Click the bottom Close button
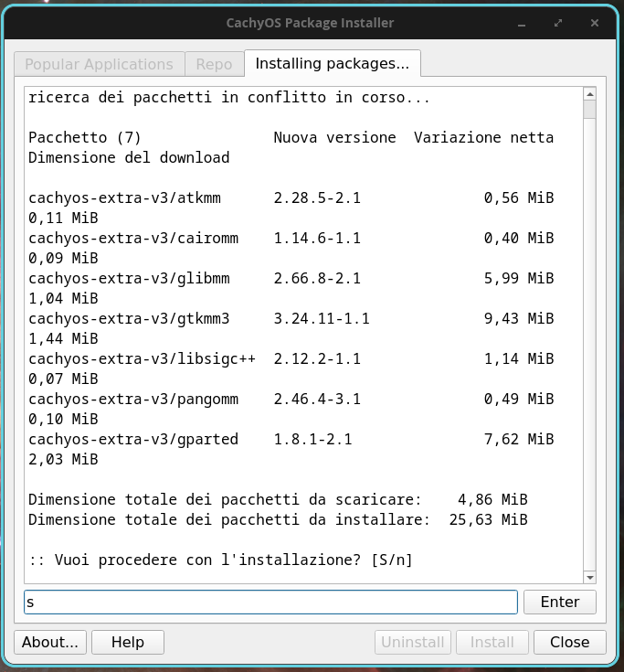Image resolution: width=624 pixels, height=672 pixels. (569, 642)
